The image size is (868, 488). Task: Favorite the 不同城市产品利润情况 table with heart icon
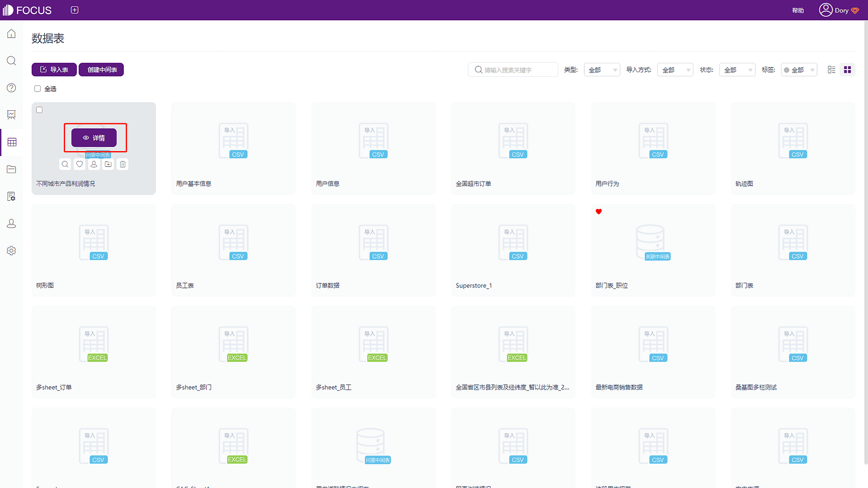[80, 164]
